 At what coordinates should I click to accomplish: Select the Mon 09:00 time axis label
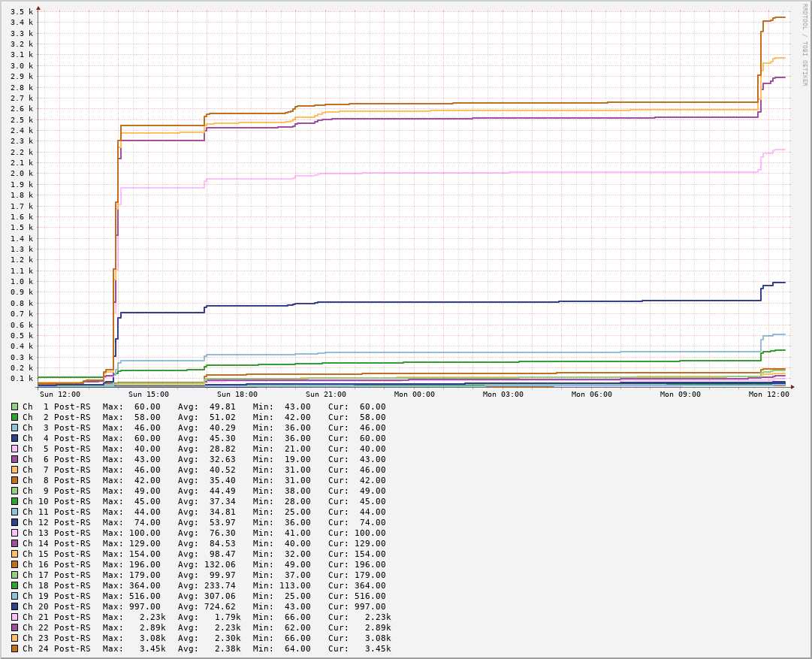point(681,394)
